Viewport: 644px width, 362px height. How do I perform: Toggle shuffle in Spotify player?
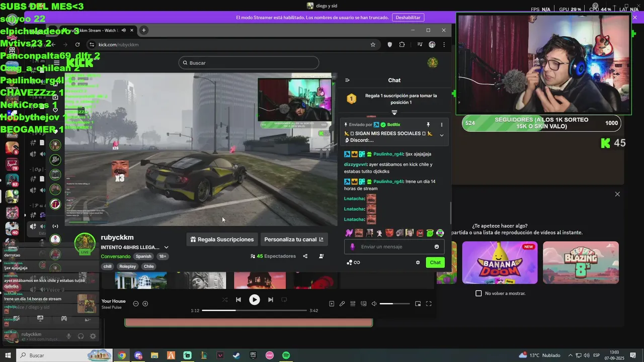(x=225, y=300)
